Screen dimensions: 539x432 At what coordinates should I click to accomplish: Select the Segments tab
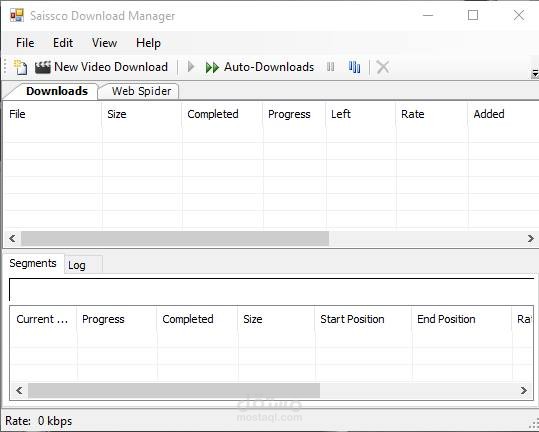click(x=33, y=263)
